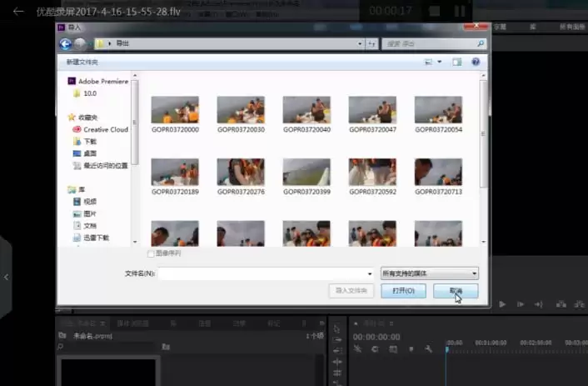Click the video player stop button

(433, 11)
